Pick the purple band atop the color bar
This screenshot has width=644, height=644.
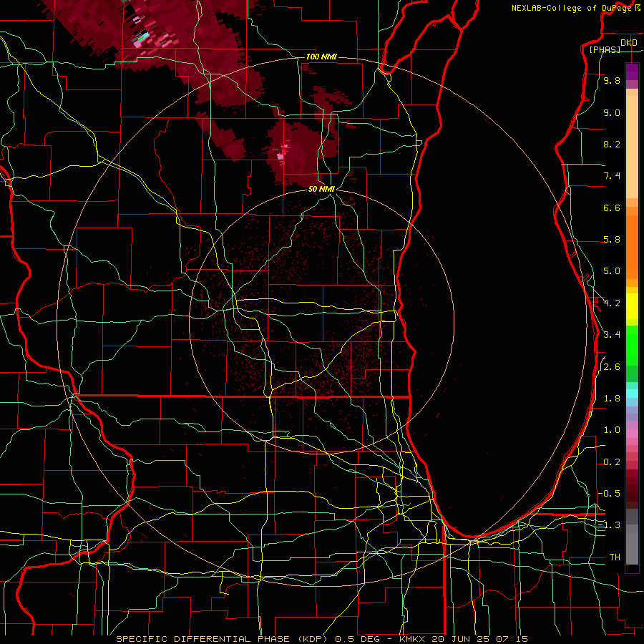pyautogui.click(x=632, y=72)
